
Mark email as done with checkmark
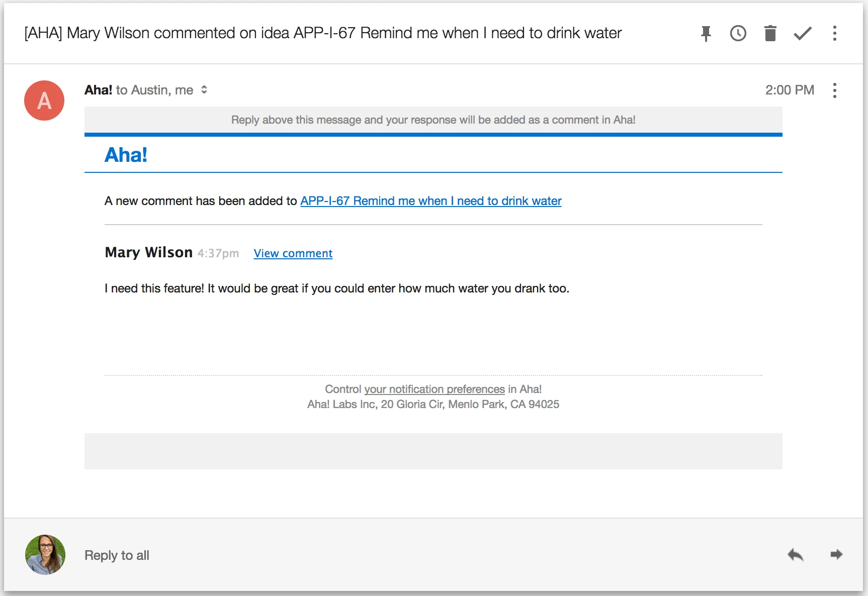coord(803,34)
